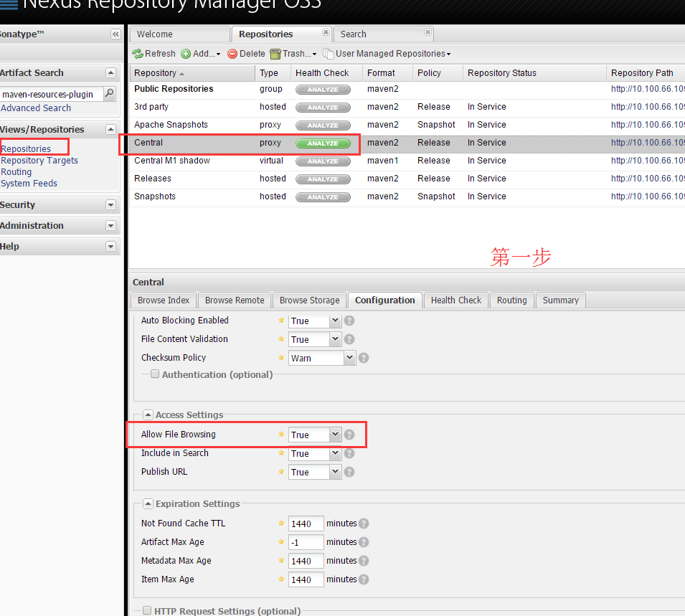Expand the Security sidebar panel
The height and width of the screenshot is (616, 685).
pyautogui.click(x=111, y=205)
